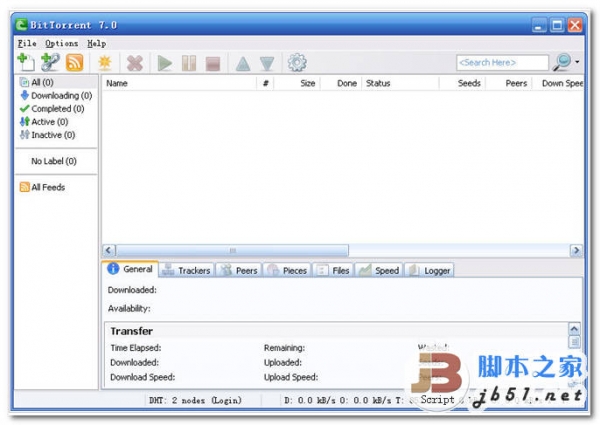Sort by the # column header
The image size is (600, 425).
pyautogui.click(x=265, y=83)
